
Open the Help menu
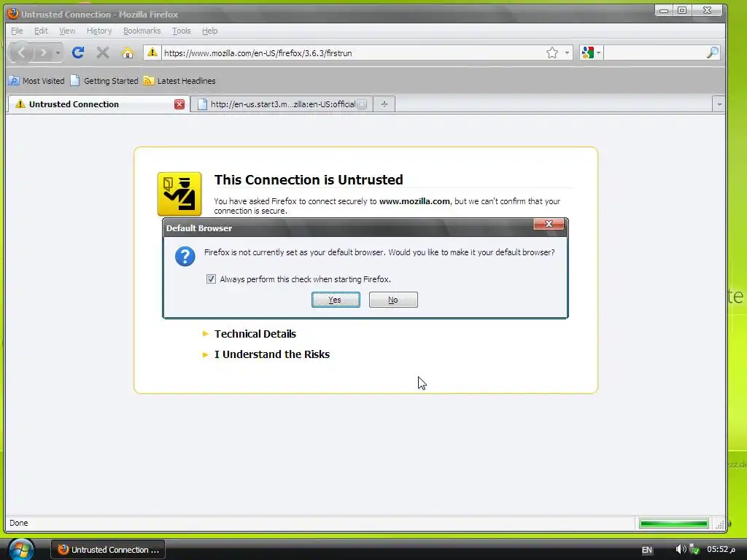tap(209, 31)
